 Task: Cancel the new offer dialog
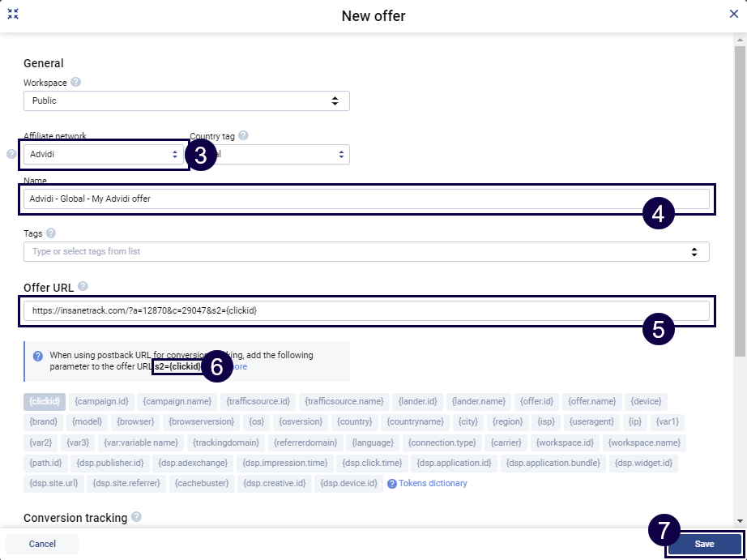click(x=42, y=544)
